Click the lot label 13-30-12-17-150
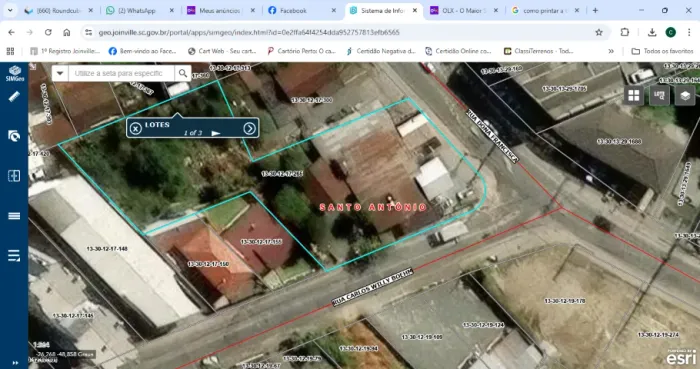700x369 pixels. point(208,264)
